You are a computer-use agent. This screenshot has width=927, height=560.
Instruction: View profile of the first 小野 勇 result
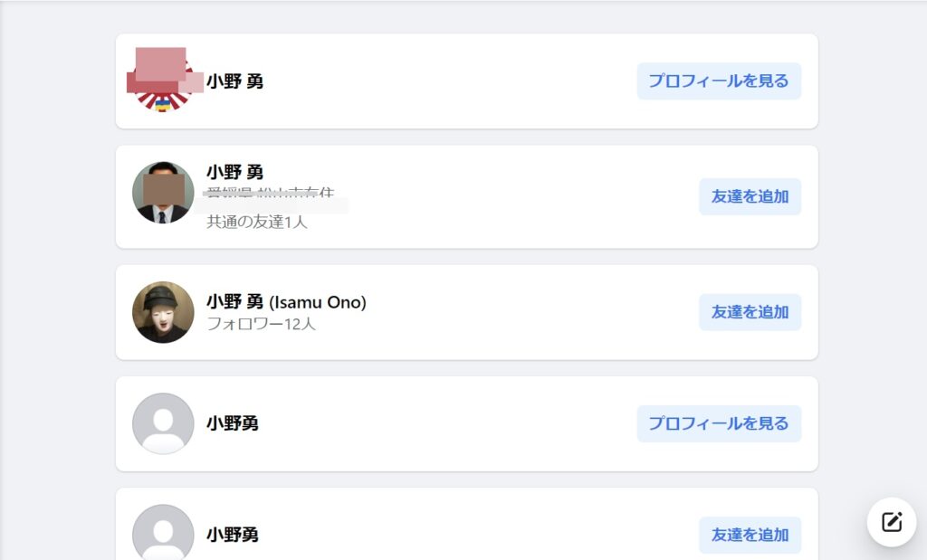point(719,81)
